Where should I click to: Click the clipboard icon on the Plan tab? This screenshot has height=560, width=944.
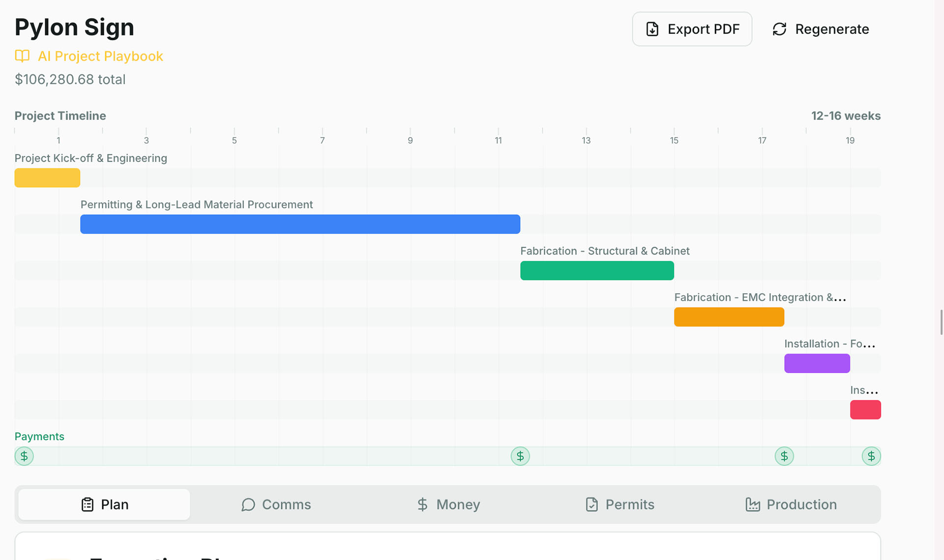pos(87,504)
